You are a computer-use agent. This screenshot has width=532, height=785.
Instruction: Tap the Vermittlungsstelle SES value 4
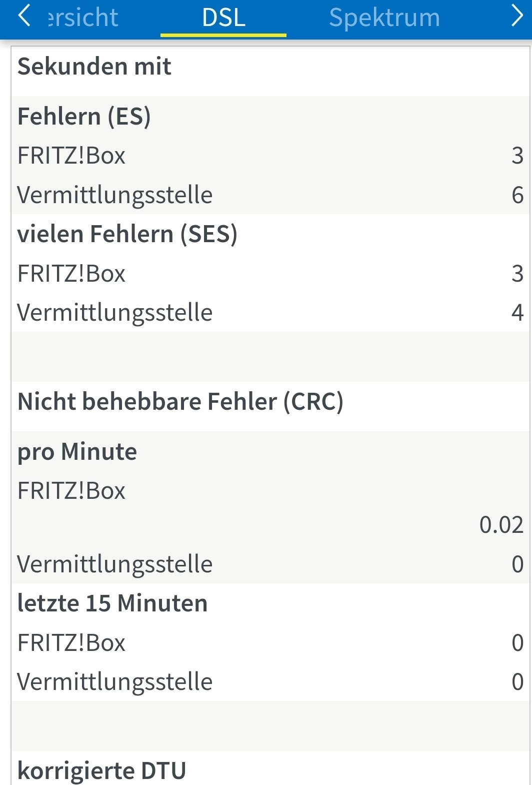tap(517, 313)
